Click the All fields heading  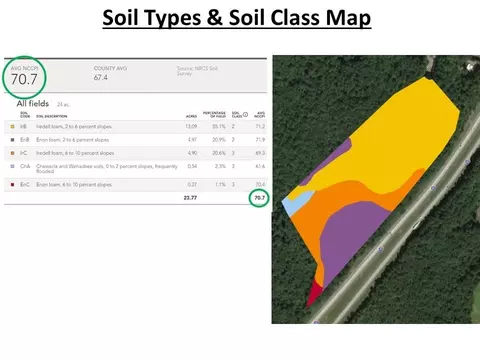point(33,104)
